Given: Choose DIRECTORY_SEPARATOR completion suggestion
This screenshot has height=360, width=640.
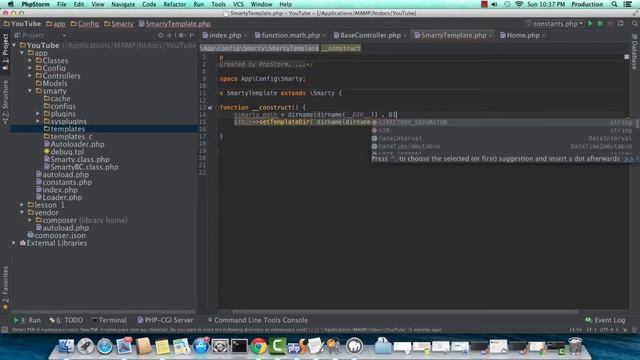Looking at the screenshot, I should click(502, 122).
